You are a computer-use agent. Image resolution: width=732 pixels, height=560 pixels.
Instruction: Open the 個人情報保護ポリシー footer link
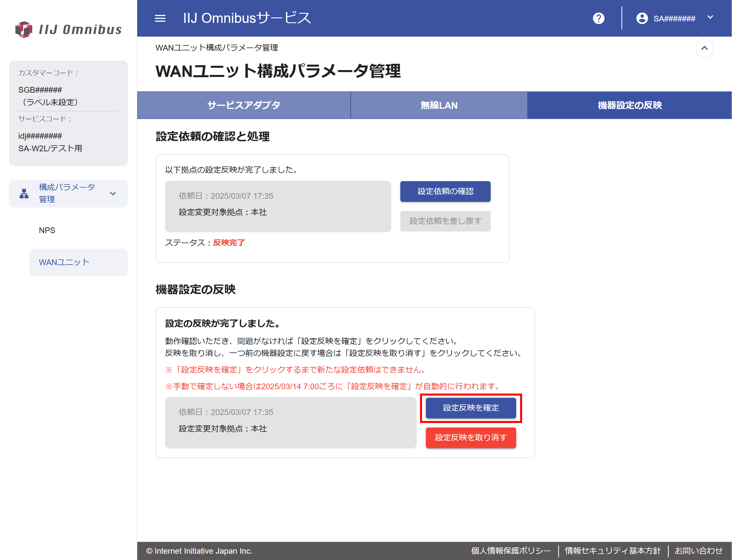511,551
